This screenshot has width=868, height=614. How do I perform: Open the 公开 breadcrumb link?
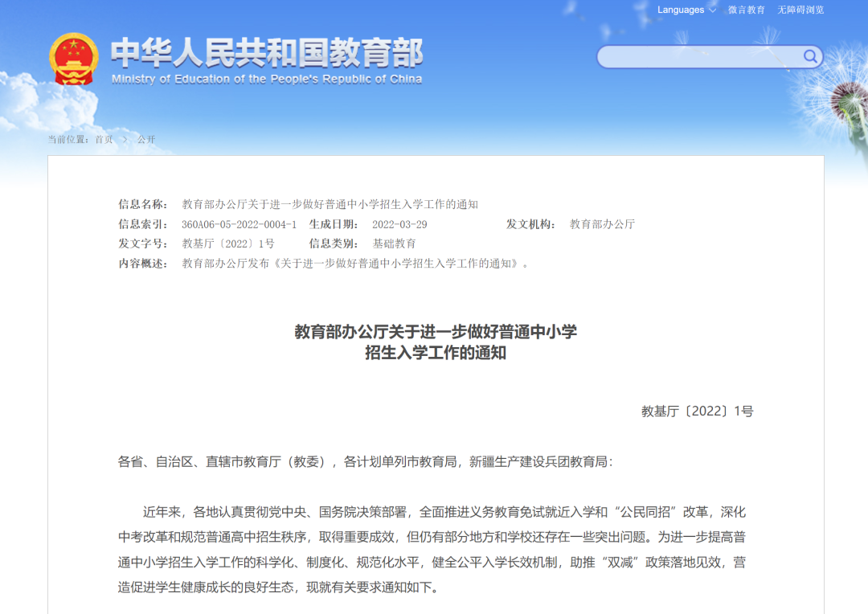[145, 140]
